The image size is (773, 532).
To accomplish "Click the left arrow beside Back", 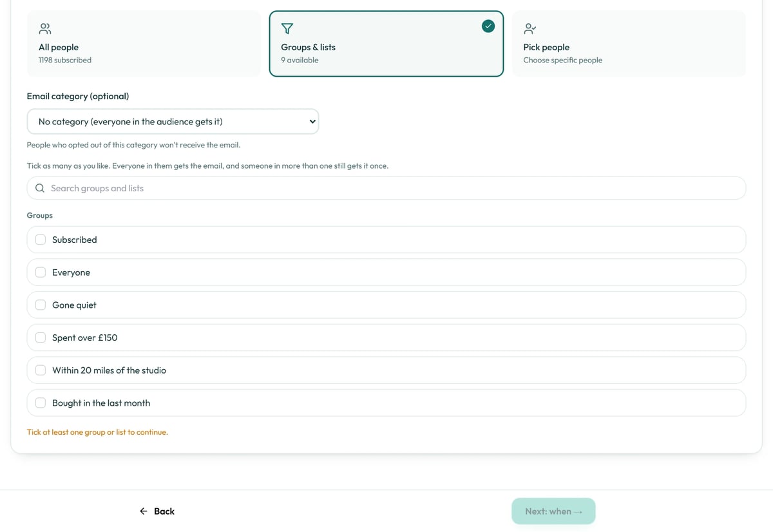I will 144,511.
